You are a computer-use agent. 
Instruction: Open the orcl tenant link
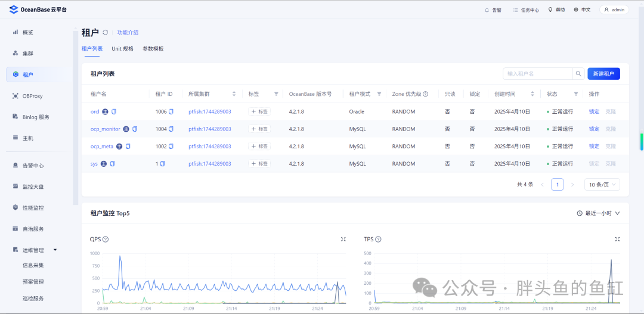pos(95,111)
